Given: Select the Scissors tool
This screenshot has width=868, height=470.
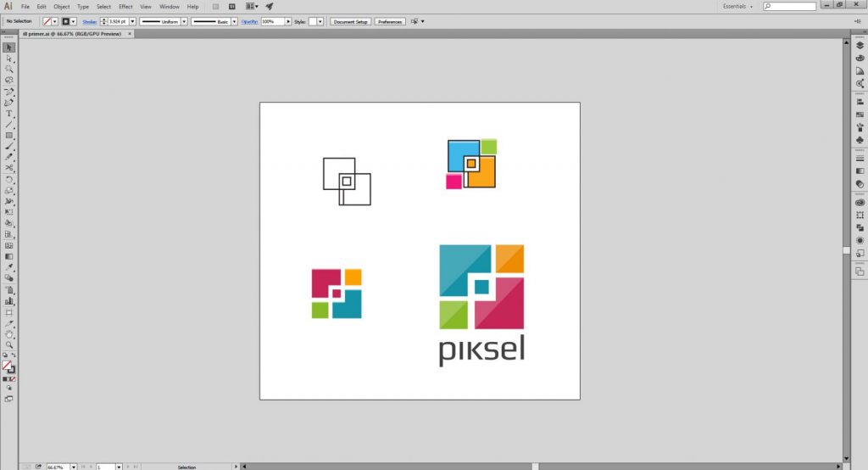Looking at the screenshot, I should 9,168.
